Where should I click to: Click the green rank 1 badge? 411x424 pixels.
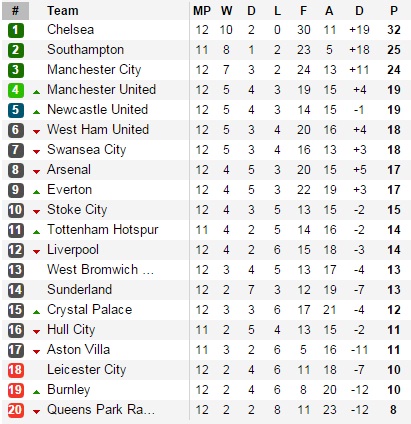16,30
